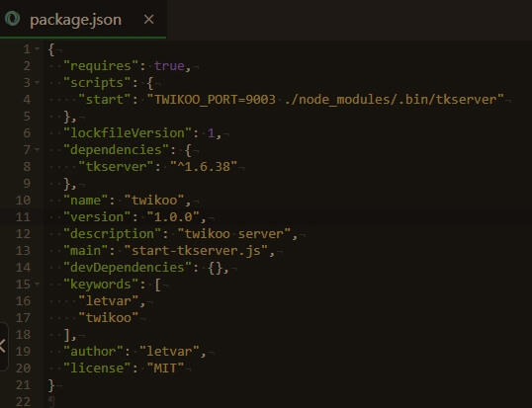Click the "description" key text
The image size is (532, 408).
pyautogui.click(x=113, y=234)
